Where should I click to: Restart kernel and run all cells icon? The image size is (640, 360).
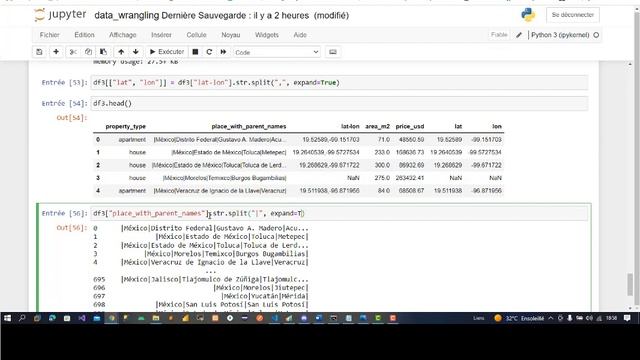(x=223, y=52)
